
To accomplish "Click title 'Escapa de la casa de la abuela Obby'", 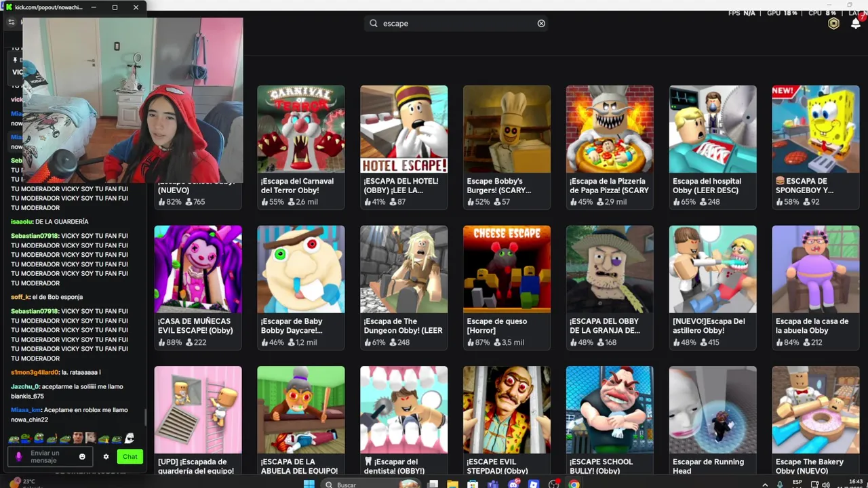I will (x=812, y=326).
